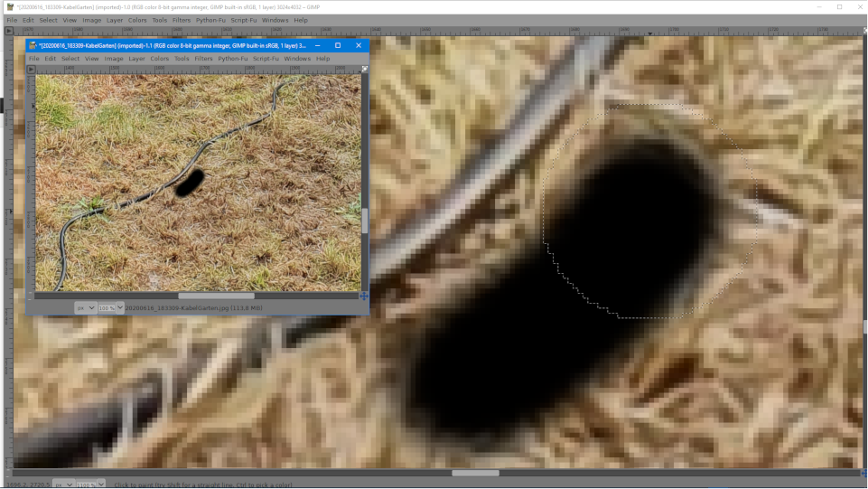Open Tools menu in the 1.1 view window
This screenshot has width=868, height=489.
[x=182, y=59]
